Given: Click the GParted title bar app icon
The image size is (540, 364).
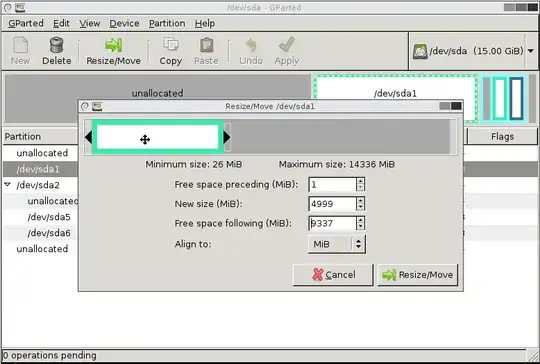Looking at the screenshot, I should click(x=20, y=7).
